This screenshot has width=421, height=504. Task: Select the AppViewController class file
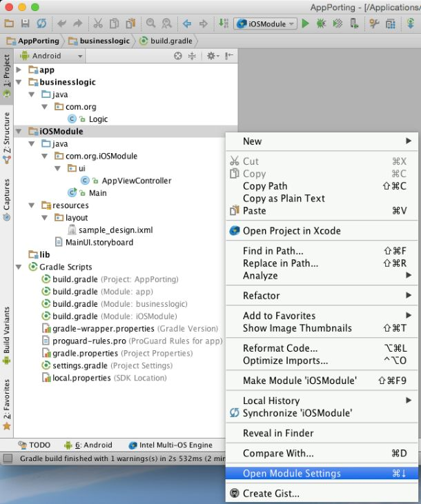pyautogui.click(x=136, y=181)
